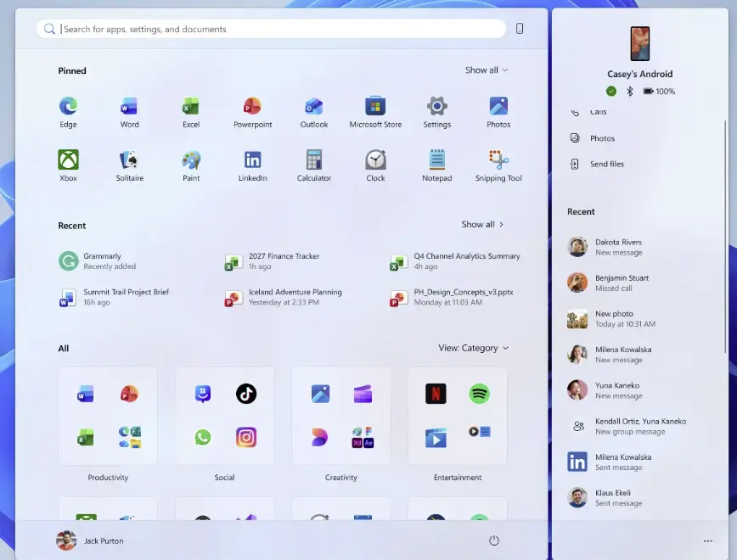
Task: Open the 2027 Finance Tracker file
Action: [273, 261]
